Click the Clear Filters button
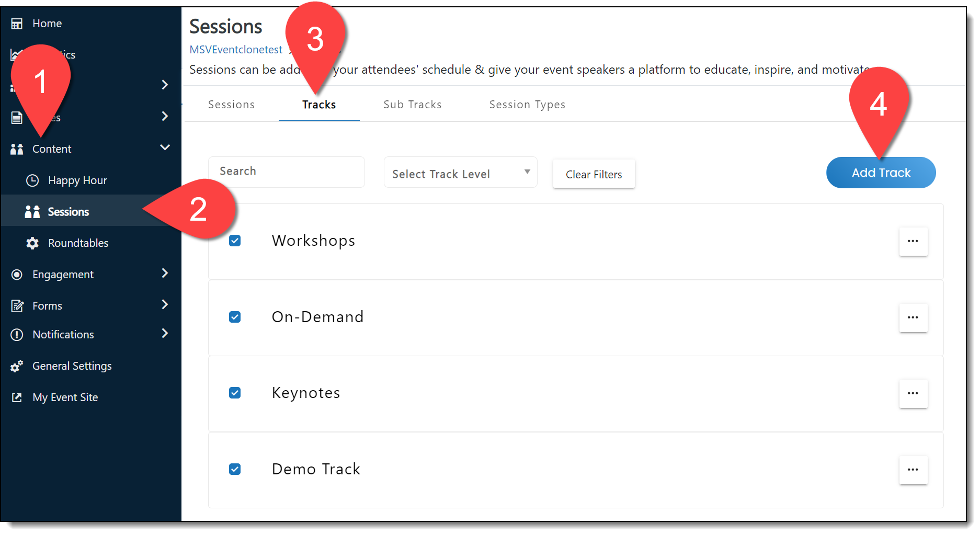The image size is (980, 535). point(594,174)
